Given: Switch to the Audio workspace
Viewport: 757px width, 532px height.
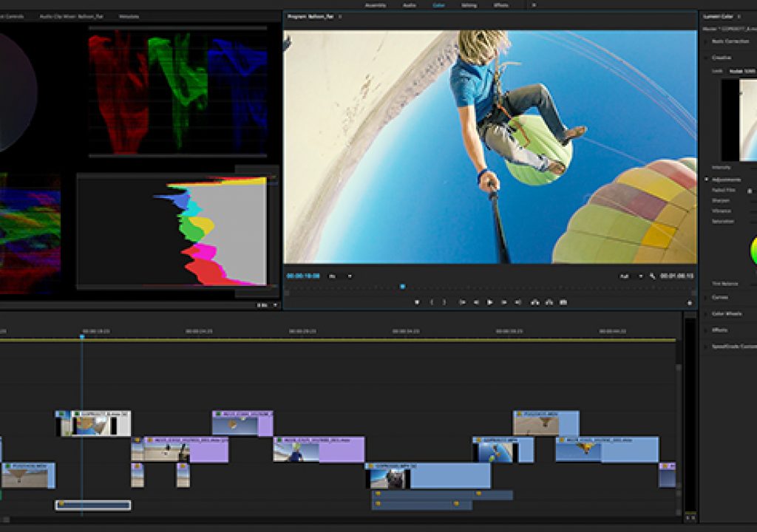Looking at the screenshot, I should pos(410,5).
